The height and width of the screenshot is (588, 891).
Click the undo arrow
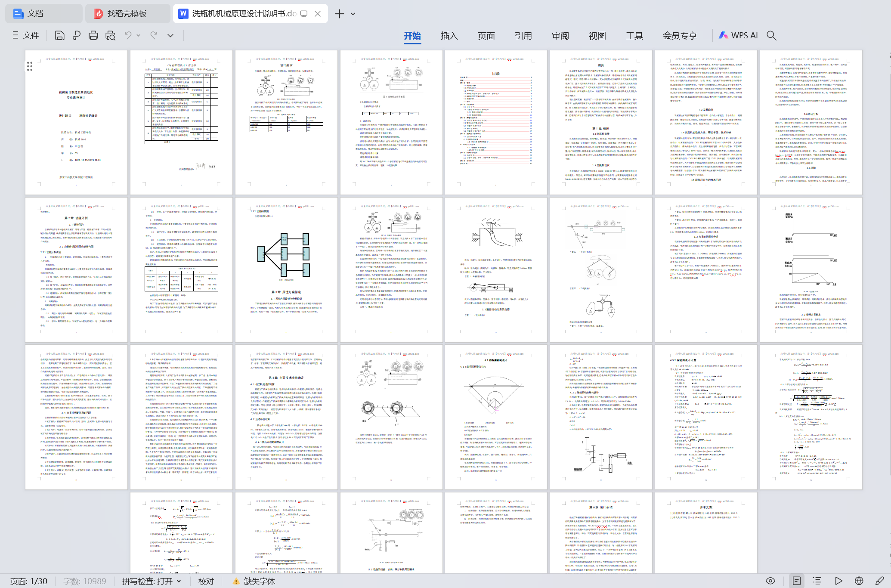128,35
